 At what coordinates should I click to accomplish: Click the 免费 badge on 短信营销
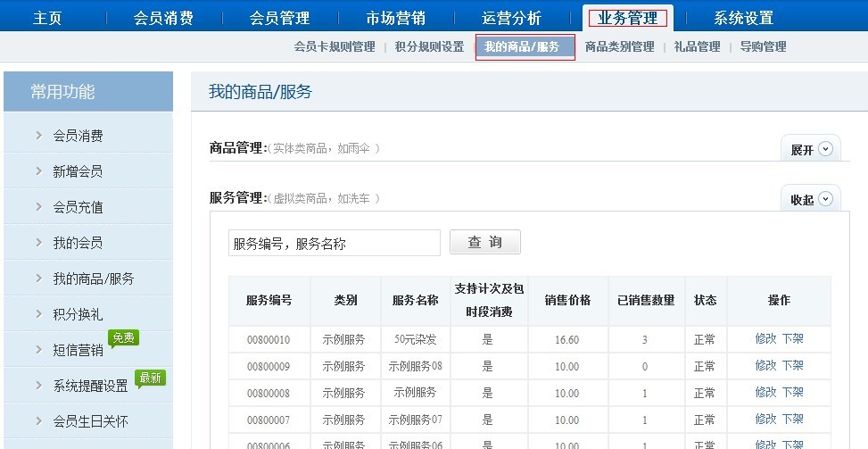pyautogui.click(x=124, y=337)
